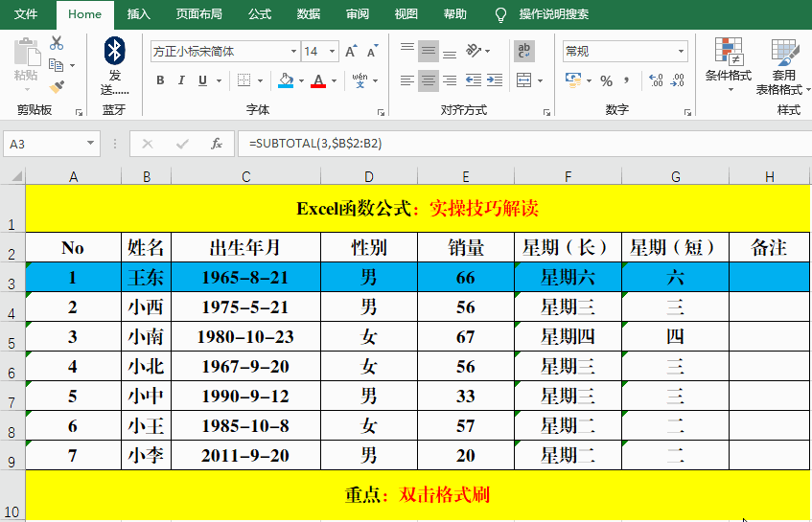Open the Name Box dropdown arrow
Viewport: 812px width, 522px height.
[91, 144]
